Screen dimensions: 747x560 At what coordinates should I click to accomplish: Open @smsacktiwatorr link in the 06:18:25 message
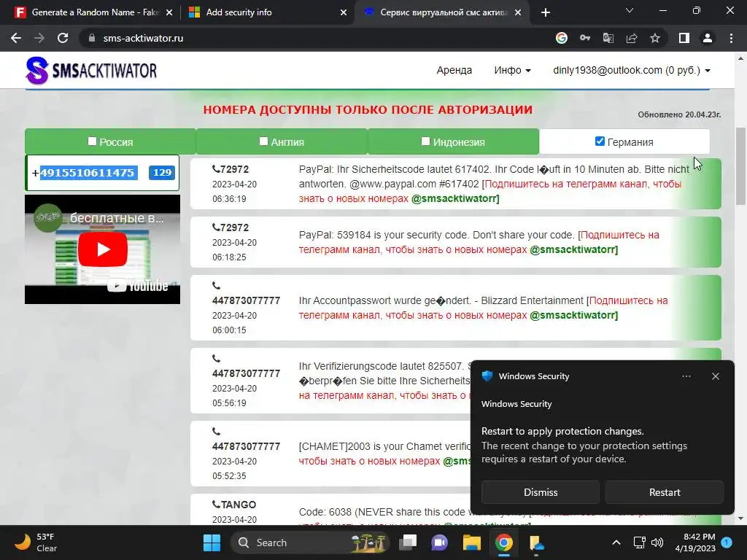(573, 249)
